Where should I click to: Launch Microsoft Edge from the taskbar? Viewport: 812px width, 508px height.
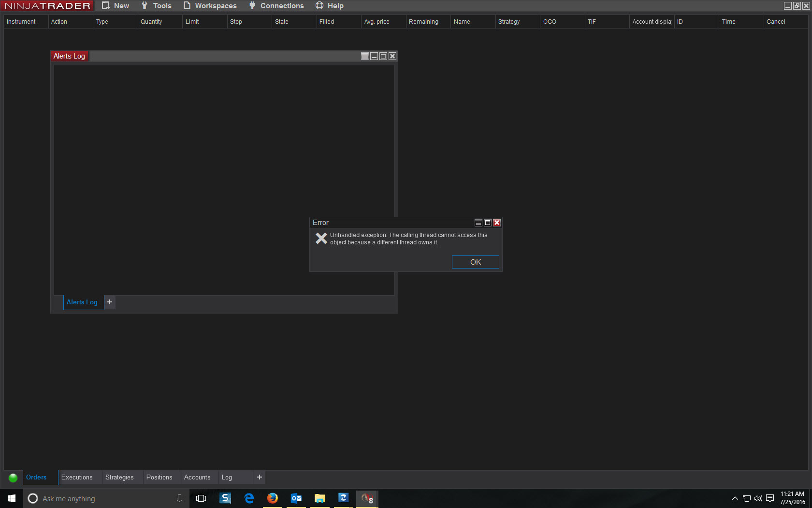[249, 498]
